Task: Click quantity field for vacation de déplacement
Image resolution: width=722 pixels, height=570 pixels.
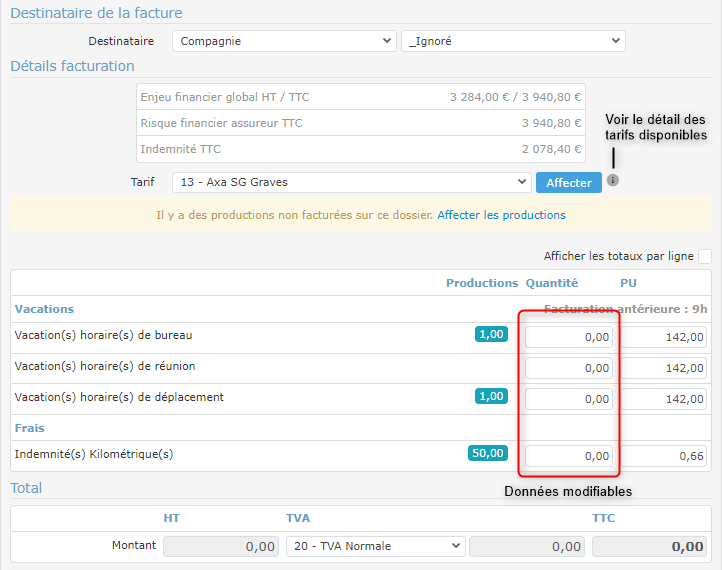Action: point(569,399)
